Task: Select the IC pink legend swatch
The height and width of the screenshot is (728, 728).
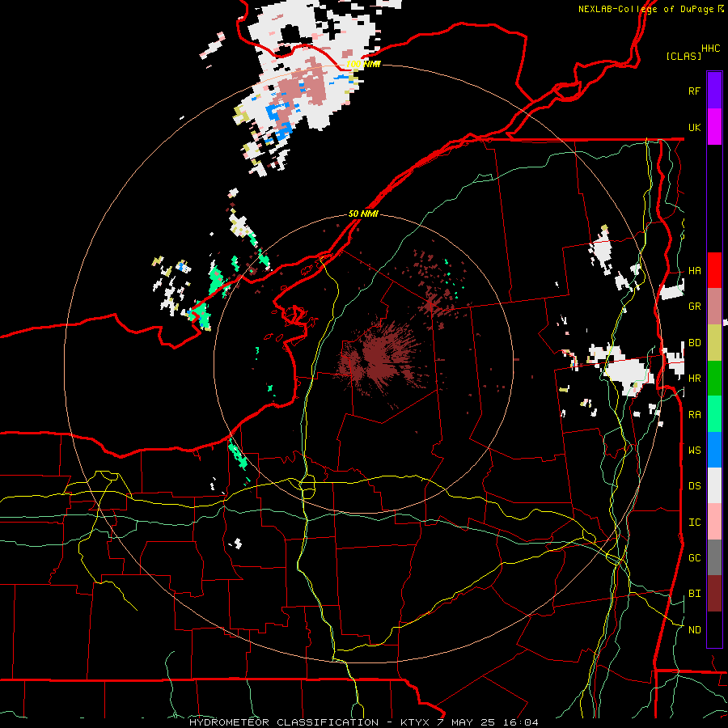Action: (x=714, y=522)
